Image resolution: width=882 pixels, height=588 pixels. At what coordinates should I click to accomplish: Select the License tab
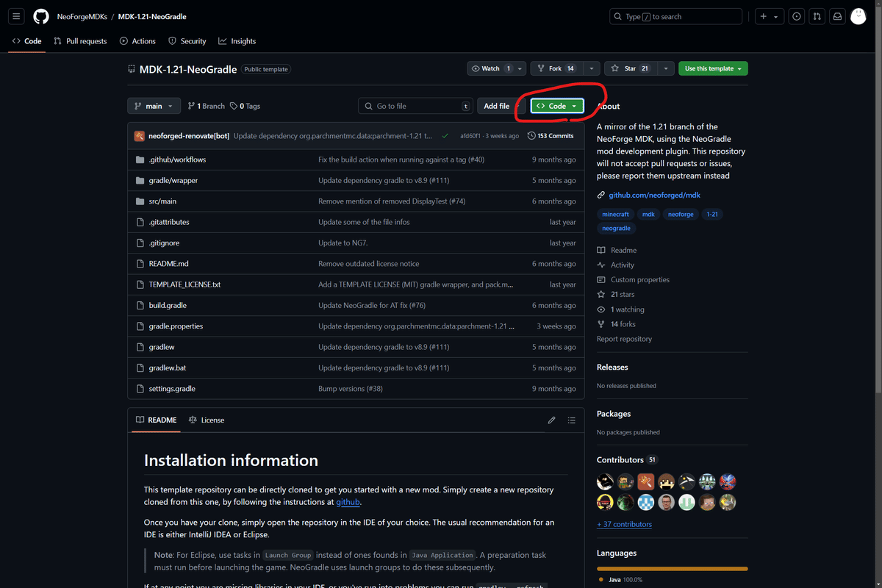(x=207, y=420)
